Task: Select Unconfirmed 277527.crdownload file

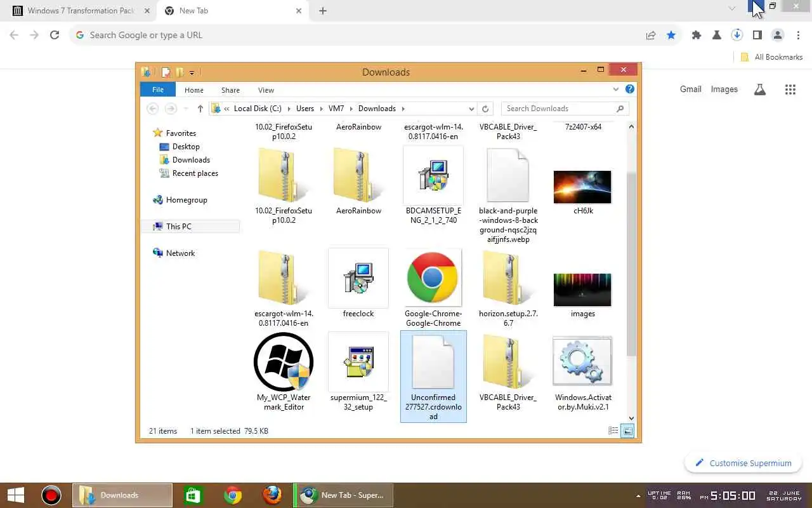Action: pyautogui.click(x=433, y=376)
